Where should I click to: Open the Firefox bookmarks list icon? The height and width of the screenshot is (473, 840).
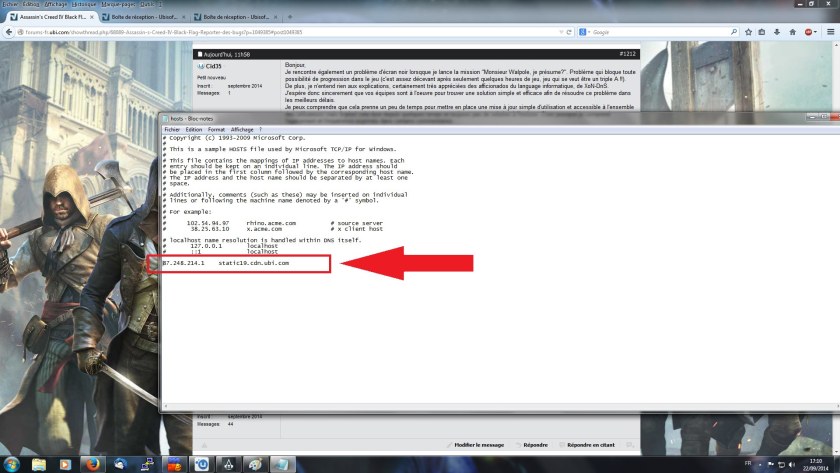pyautogui.click(x=762, y=32)
